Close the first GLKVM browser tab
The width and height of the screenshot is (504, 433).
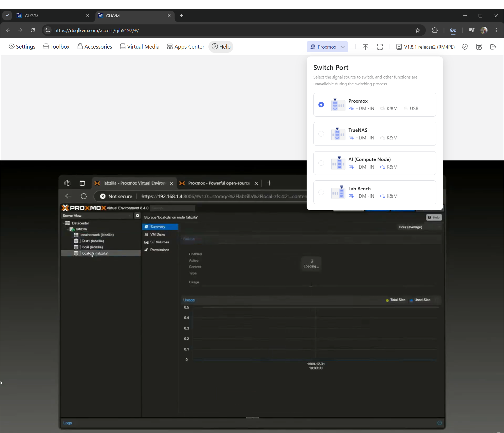pos(88,16)
